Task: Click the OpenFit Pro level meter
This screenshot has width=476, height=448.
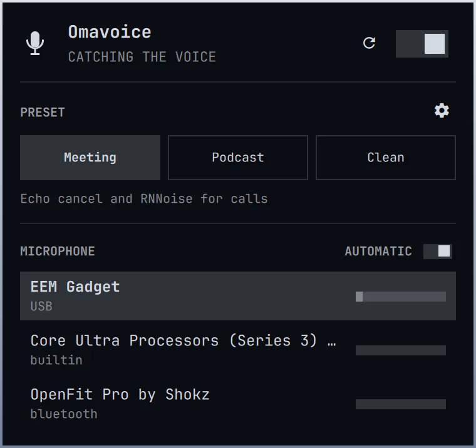Action: pos(401,404)
